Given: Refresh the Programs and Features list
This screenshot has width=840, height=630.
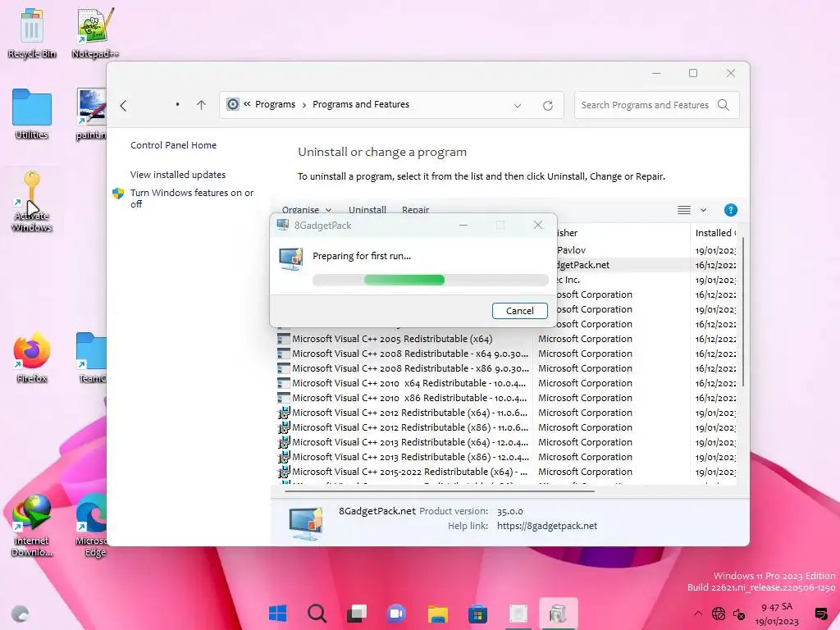Looking at the screenshot, I should [x=547, y=106].
